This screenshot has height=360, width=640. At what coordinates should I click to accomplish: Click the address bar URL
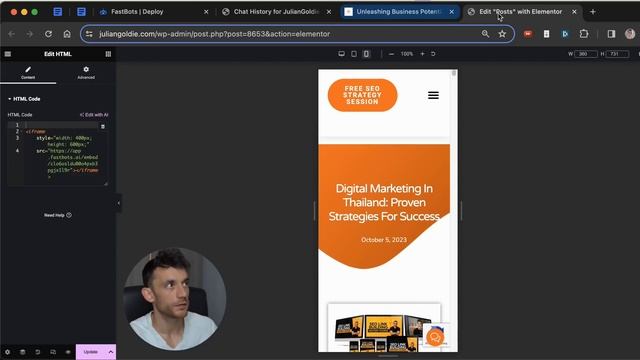point(214,34)
